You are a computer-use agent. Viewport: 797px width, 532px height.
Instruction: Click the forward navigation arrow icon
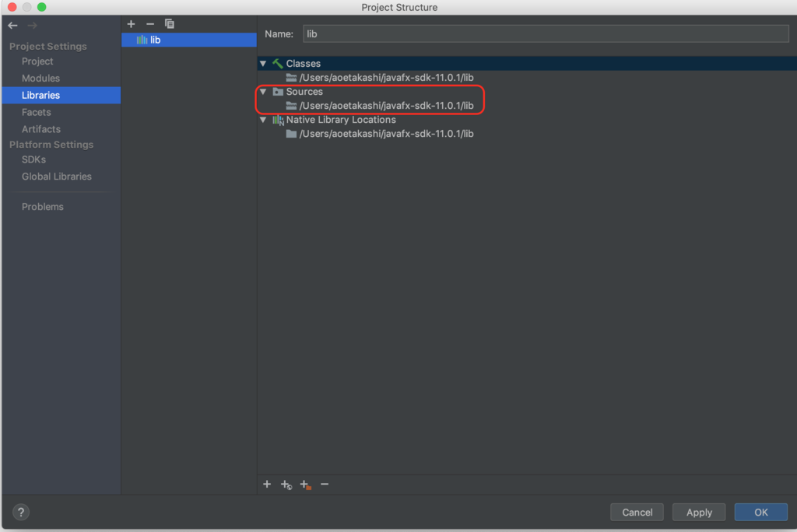33,26
